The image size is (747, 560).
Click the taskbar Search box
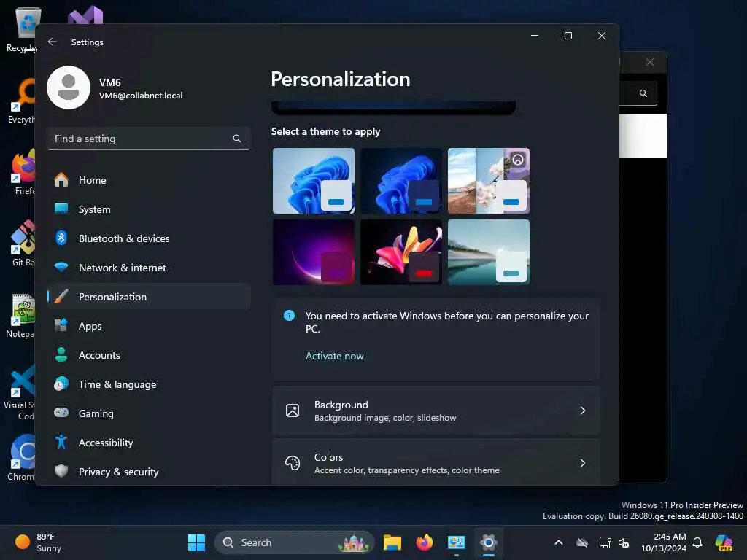(295, 542)
